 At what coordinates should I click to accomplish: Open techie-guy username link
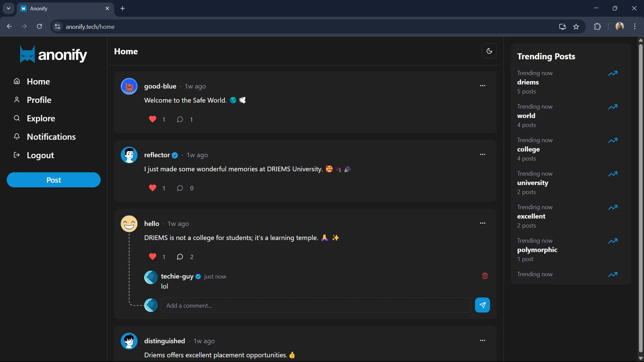click(177, 277)
